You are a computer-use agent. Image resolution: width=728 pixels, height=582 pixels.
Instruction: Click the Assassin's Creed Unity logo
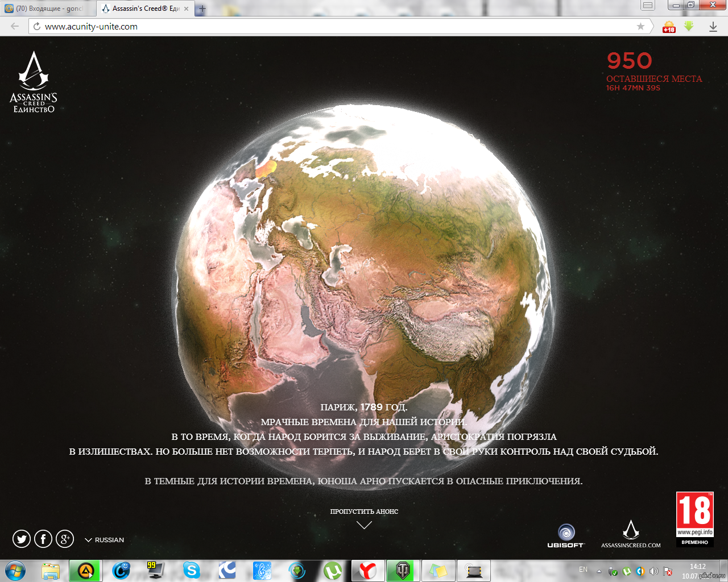34,82
